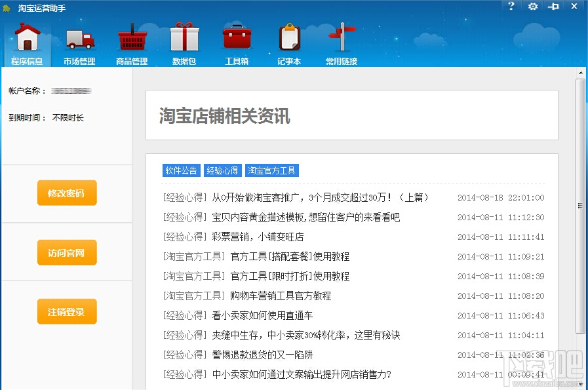588x390 pixels.
Task: Click the 注销登录 button
Action: (67, 311)
